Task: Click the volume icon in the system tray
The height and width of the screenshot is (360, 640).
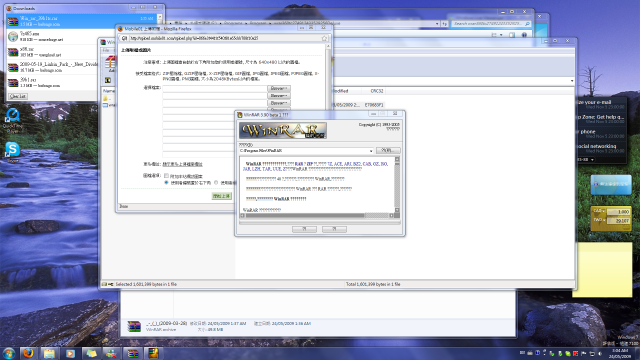Action: tap(600, 353)
